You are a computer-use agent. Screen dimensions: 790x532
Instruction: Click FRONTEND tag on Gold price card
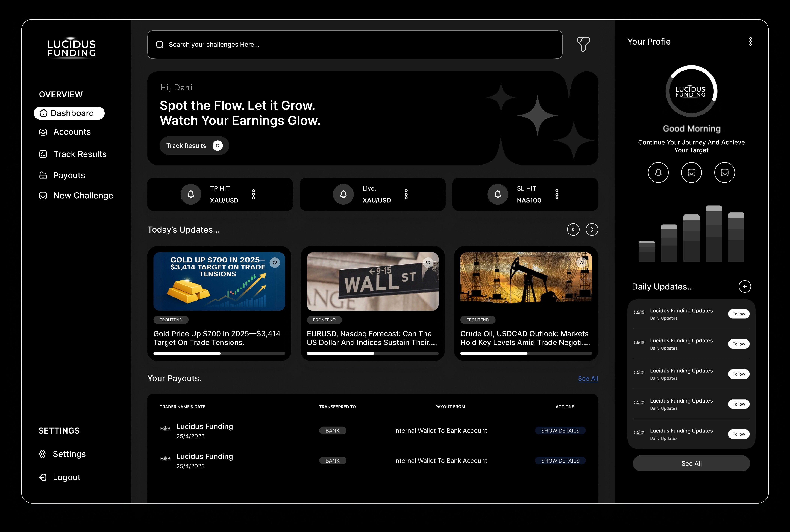171,320
